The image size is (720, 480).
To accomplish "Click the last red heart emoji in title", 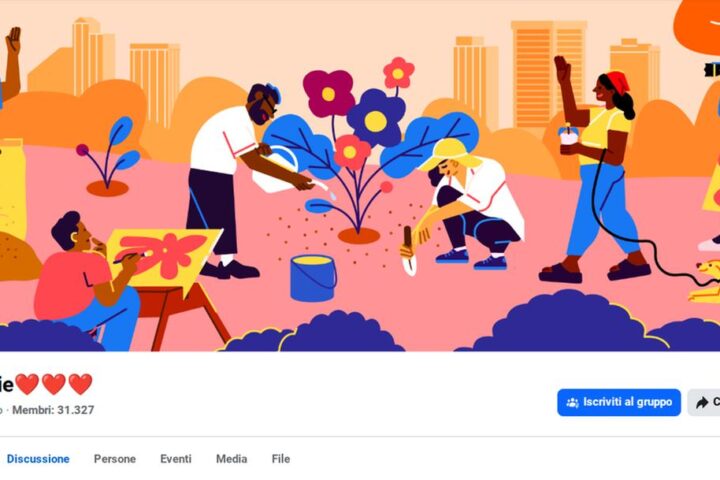I will click(80, 384).
